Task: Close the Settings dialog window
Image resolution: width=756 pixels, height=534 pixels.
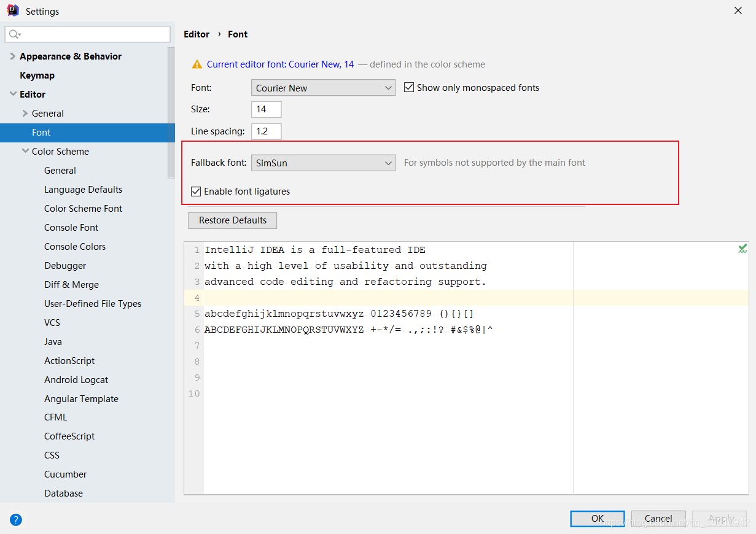Action: [738, 10]
